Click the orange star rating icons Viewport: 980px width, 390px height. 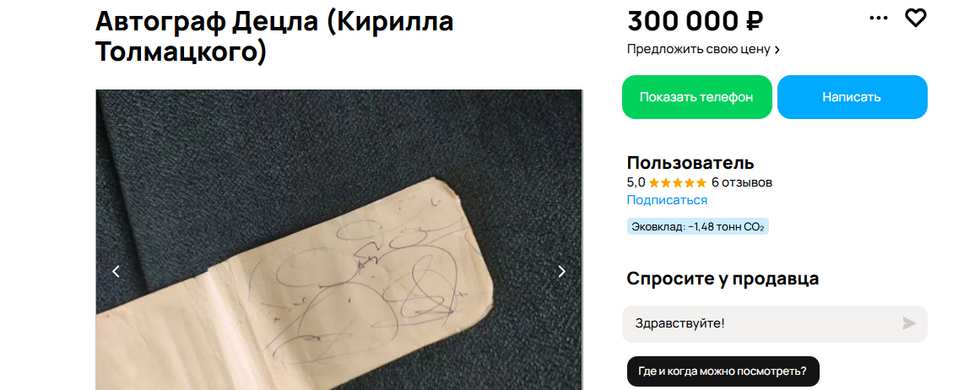point(678,183)
